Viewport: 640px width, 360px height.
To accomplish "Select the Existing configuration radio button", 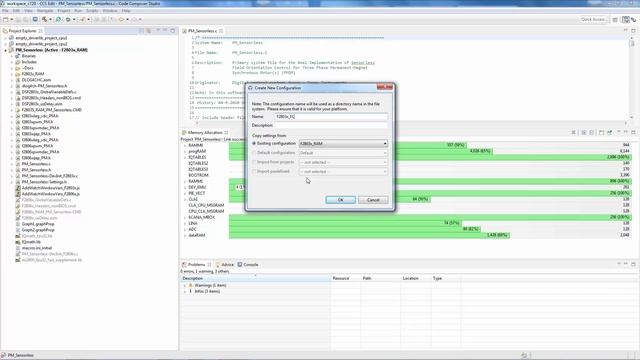I will click(x=254, y=144).
